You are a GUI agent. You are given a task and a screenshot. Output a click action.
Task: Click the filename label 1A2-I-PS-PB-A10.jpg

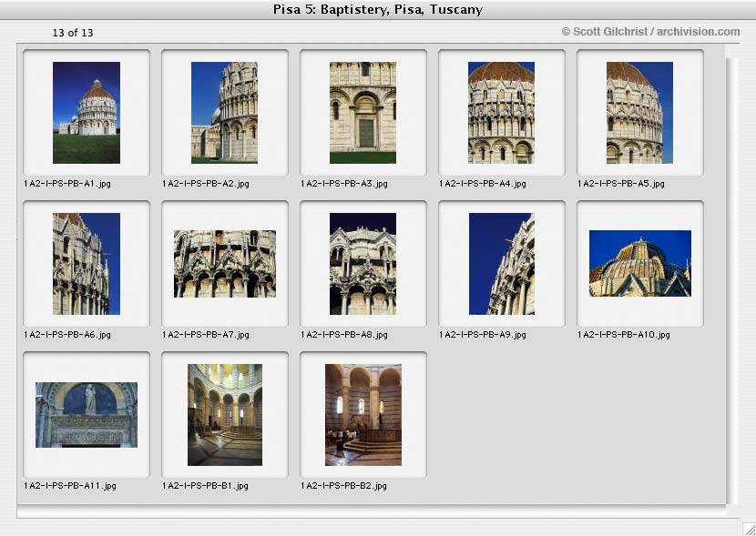point(623,335)
